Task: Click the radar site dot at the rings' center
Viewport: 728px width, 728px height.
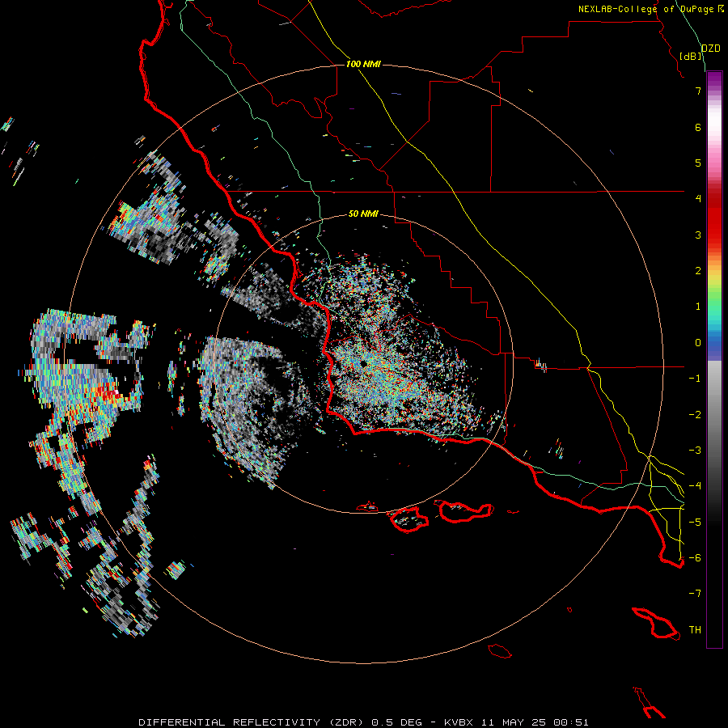Action: point(363,363)
